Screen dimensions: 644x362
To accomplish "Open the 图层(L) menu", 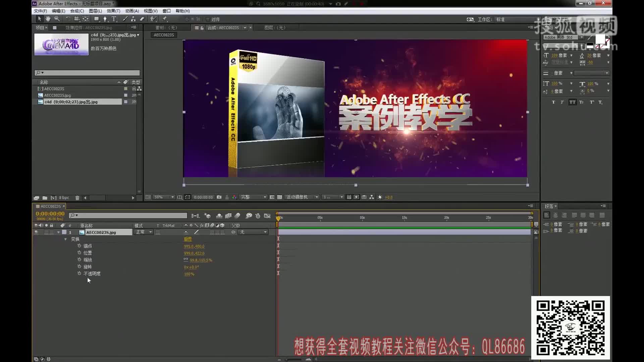I will (x=95, y=11).
